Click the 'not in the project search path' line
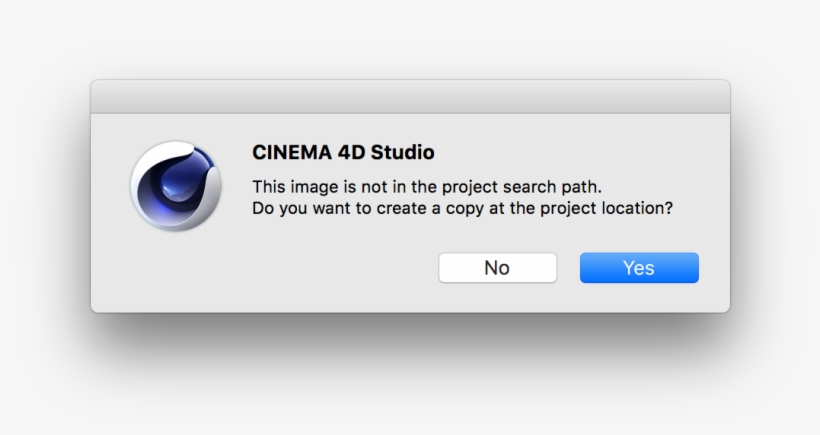This screenshot has height=435, width=820. (427, 187)
